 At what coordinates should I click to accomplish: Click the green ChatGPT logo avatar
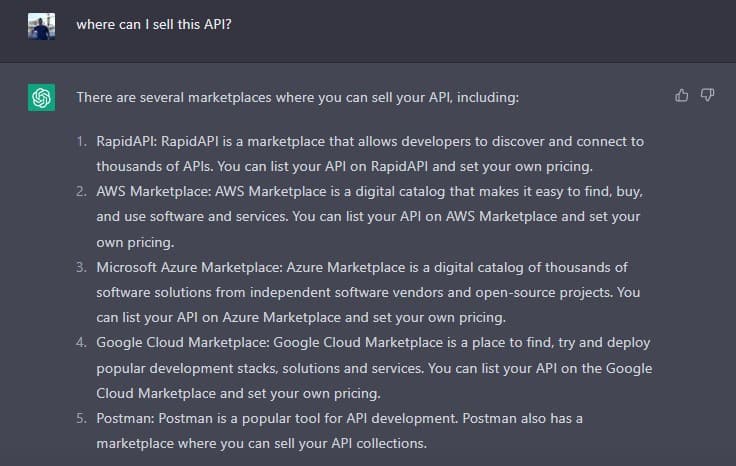coord(41,98)
